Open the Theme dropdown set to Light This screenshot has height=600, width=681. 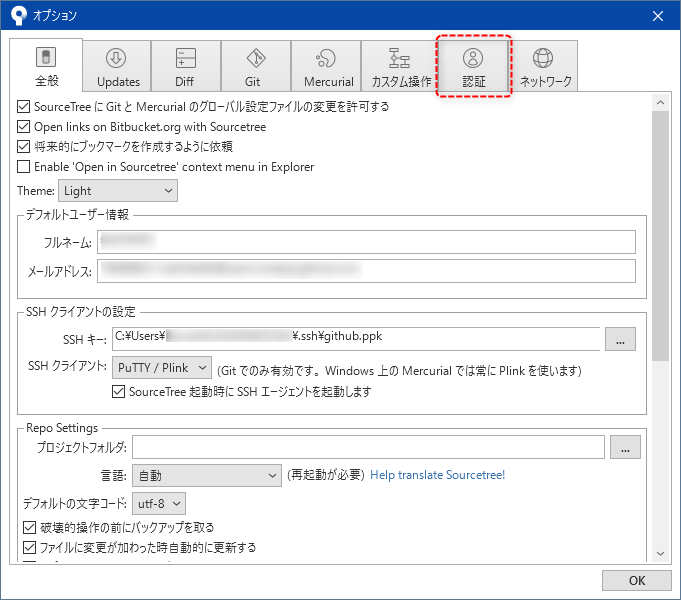118,191
